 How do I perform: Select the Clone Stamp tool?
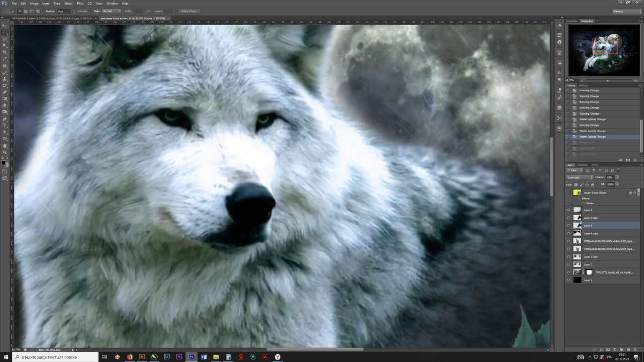pos(5,79)
